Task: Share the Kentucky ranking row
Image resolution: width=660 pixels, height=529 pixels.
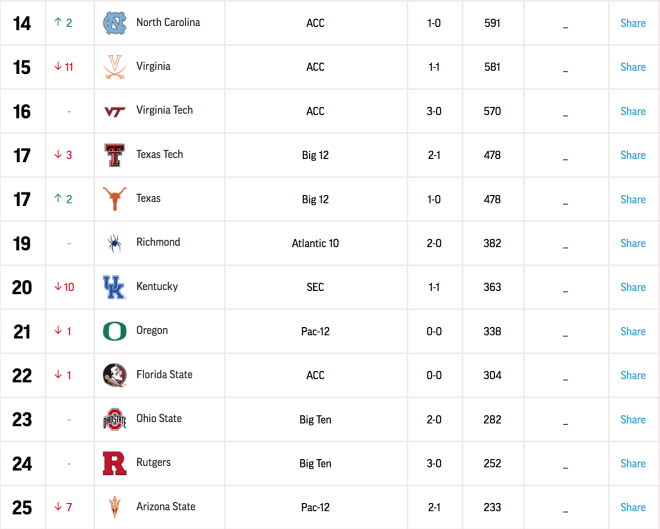Action: pos(633,287)
